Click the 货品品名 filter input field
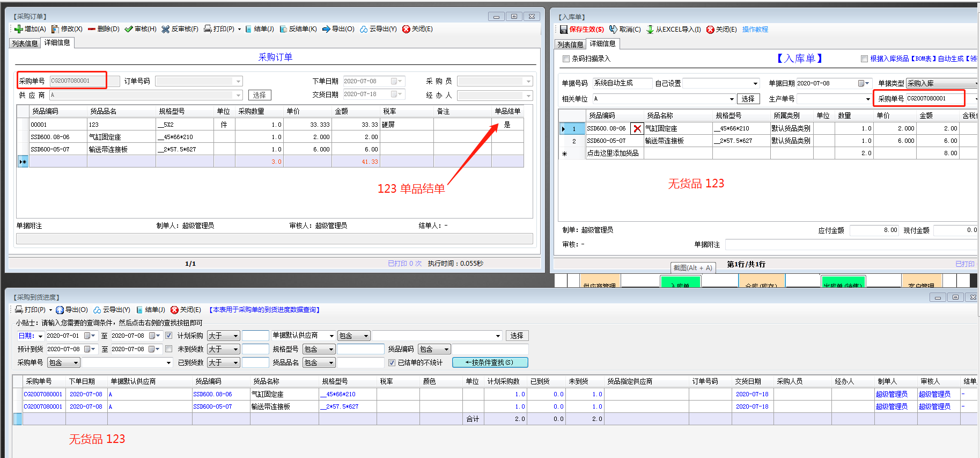The width and height of the screenshot is (980, 458). point(360,362)
